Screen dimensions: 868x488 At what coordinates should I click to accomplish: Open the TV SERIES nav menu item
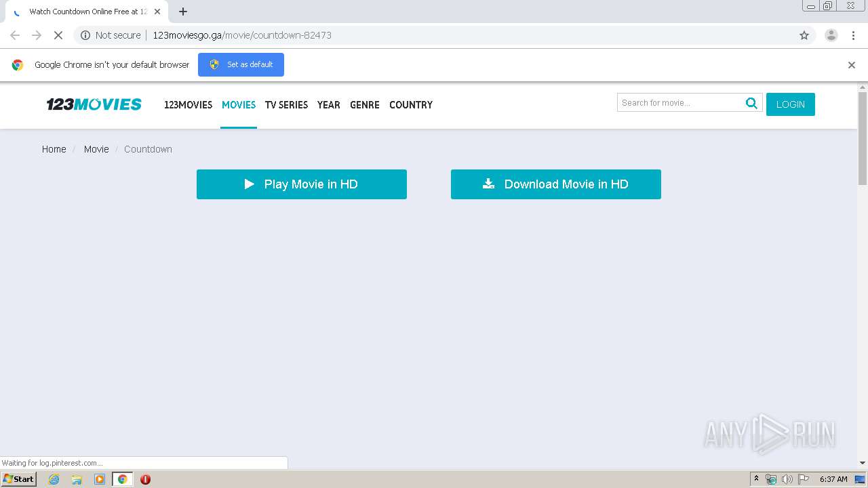[286, 105]
